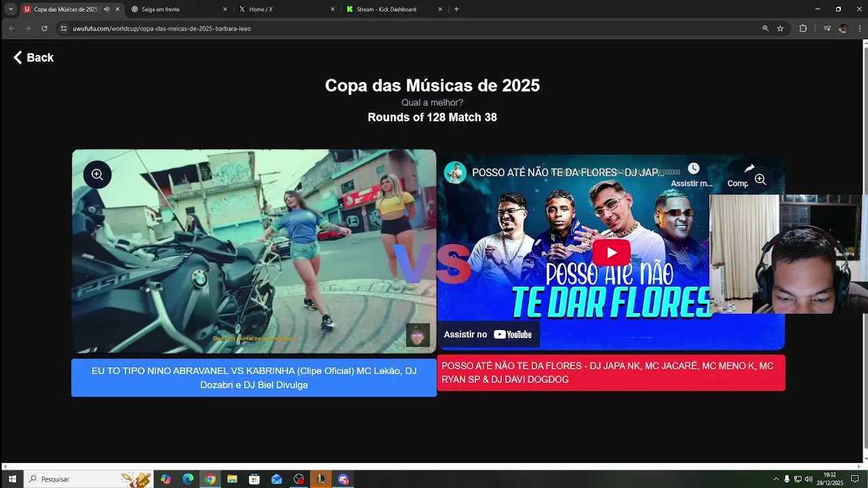Close the Kick Dashboard tab

pos(440,9)
